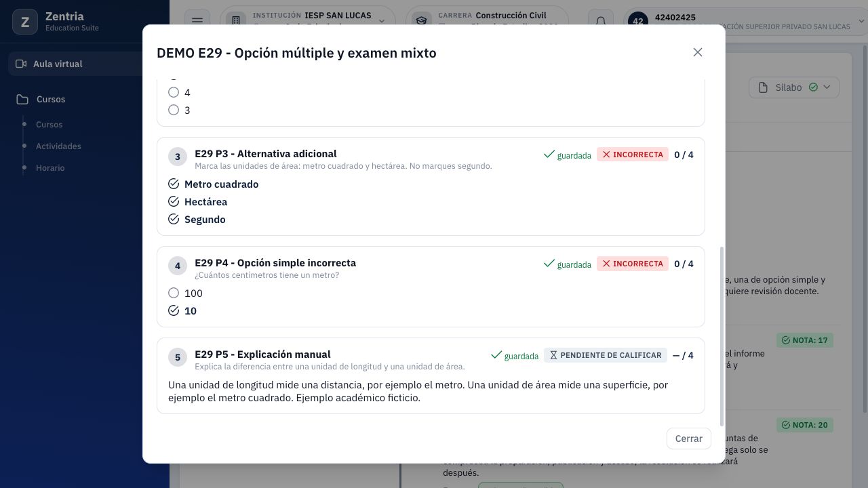Go to Cursos sub-item in sidebar
868x488 pixels.
(x=49, y=125)
